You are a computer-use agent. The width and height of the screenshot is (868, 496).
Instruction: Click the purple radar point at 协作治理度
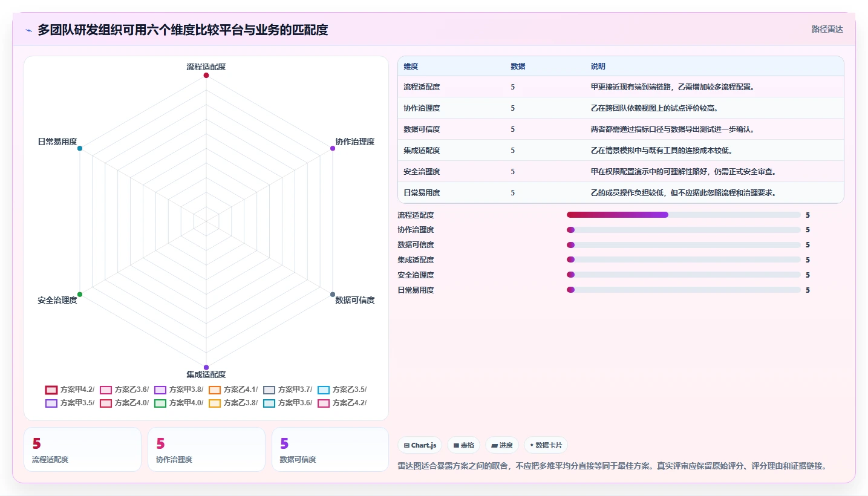tap(333, 148)
